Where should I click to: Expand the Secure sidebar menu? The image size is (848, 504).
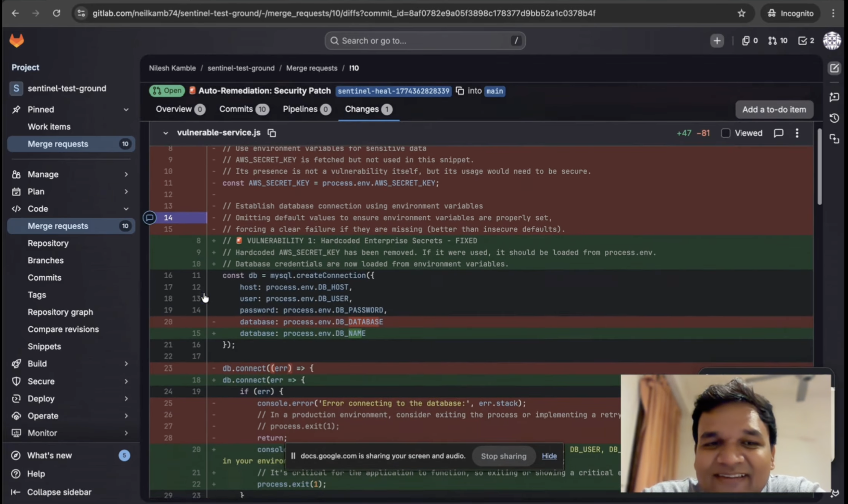pyautogui.click(x=126, y=381)
